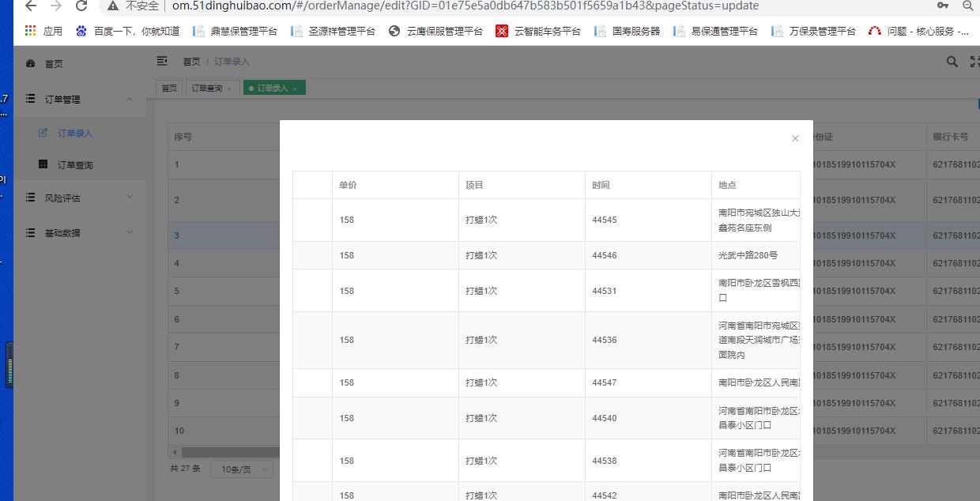Close the order detail dialog

795,138
